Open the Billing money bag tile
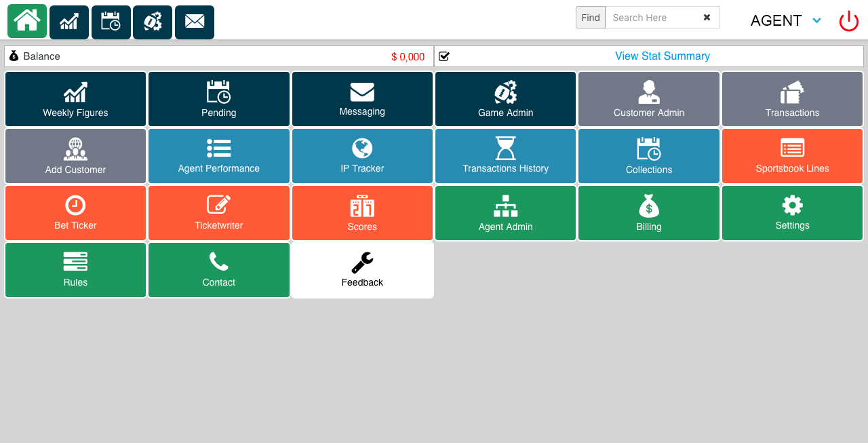 point(648,213)
